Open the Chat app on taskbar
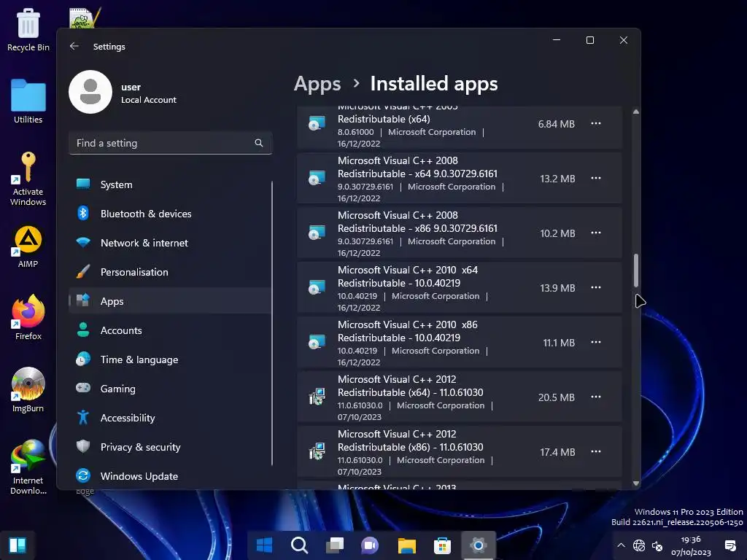Viewport: 747px width, 560px height. (x=370, y=545)
